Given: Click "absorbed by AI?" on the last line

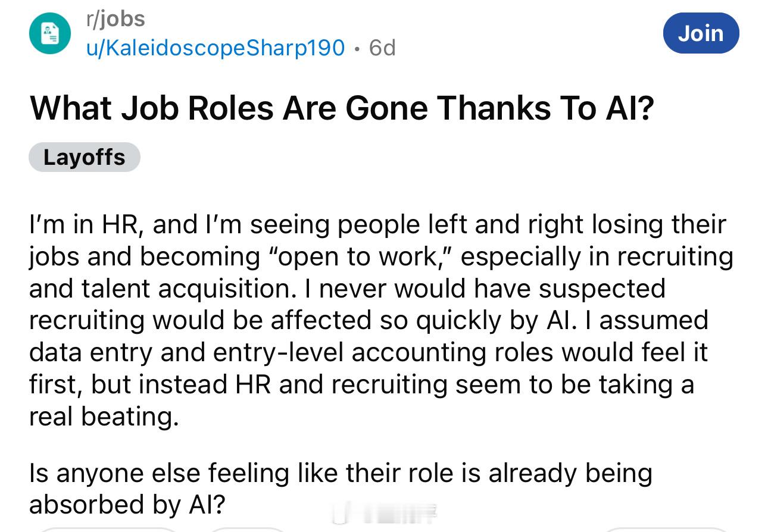Looking at the screenshot, I should [x=127, y=505].
